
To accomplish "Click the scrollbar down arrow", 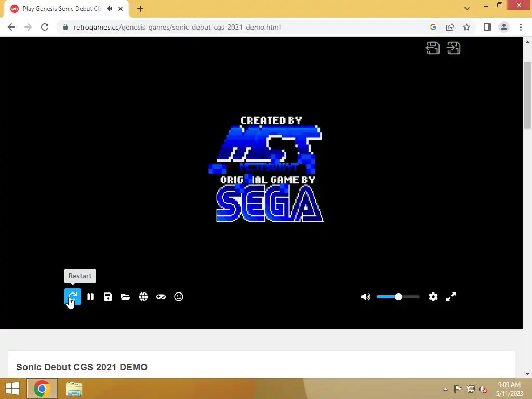I will point(527,374).
